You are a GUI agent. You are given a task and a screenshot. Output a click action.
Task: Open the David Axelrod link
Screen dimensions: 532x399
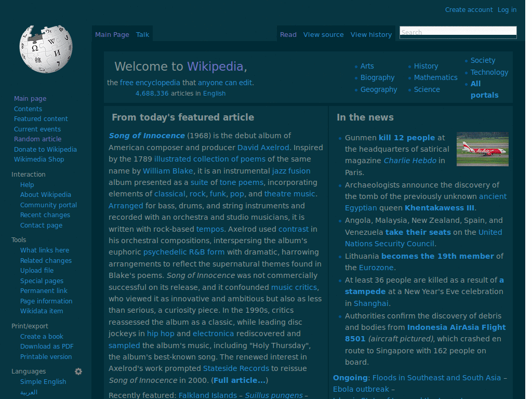coord(263,148)
